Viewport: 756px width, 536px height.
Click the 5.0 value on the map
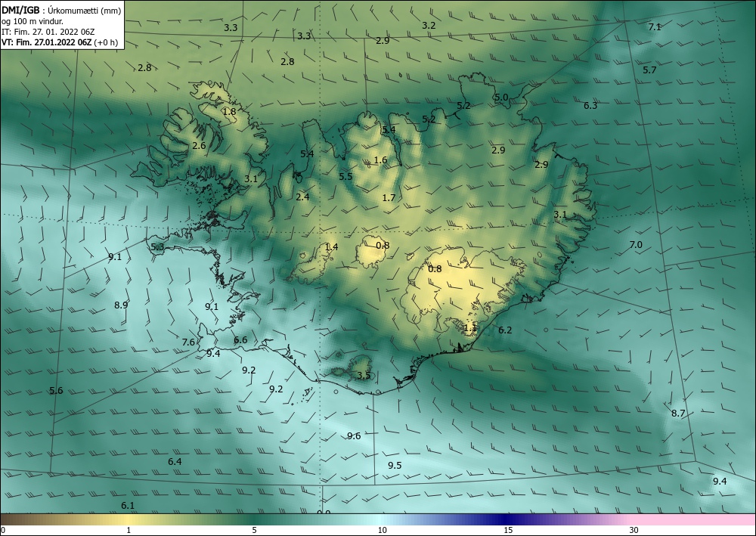point(501,98)
